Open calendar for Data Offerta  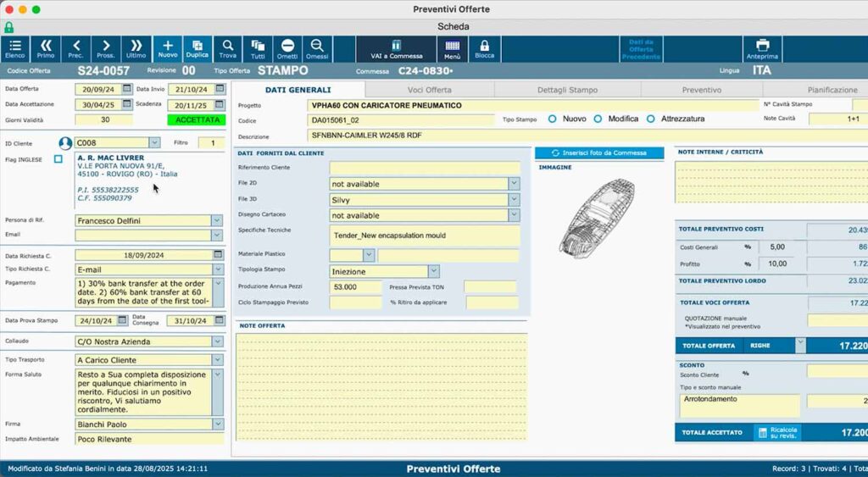pos(127,89)
